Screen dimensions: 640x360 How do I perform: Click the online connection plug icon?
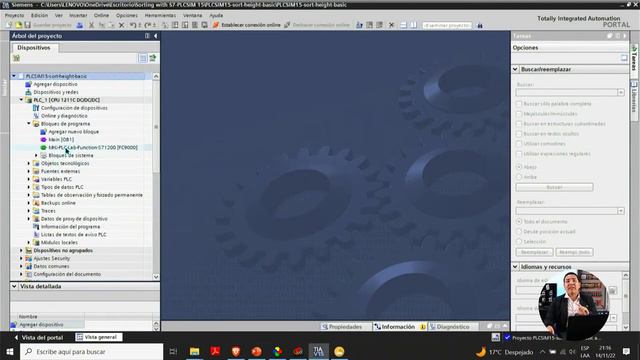216,25
